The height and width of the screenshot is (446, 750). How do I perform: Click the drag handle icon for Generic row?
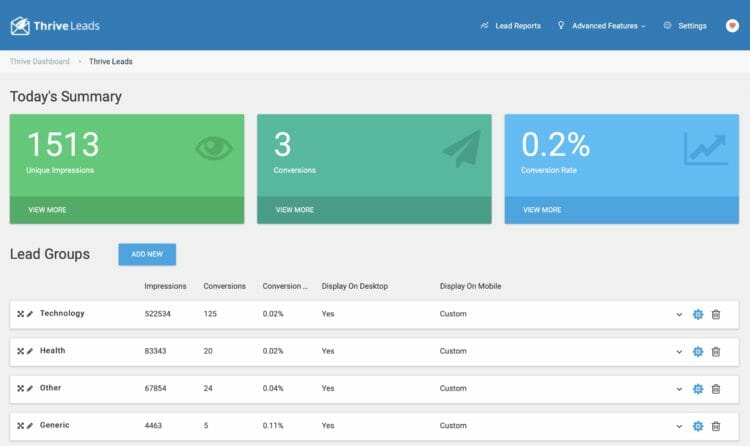point(21,426)
